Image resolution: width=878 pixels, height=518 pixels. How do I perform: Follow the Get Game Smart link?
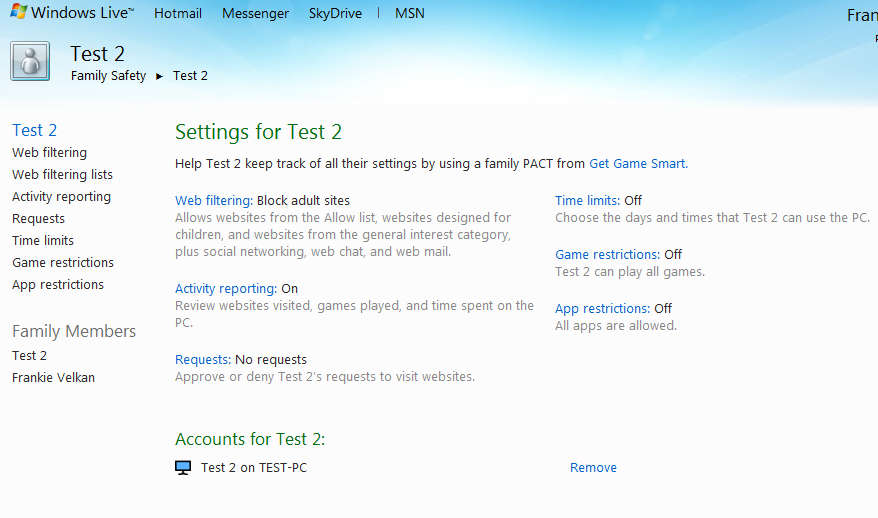pos(637,164)
